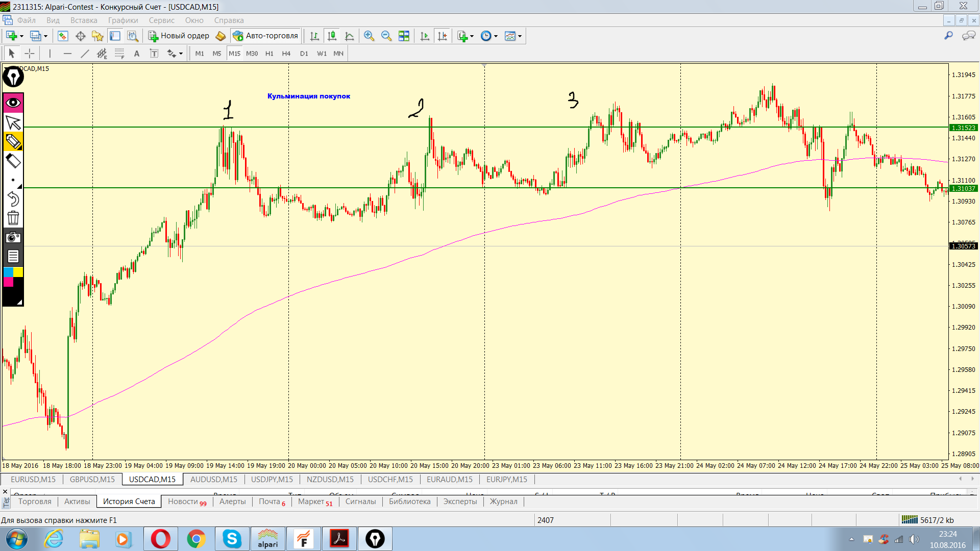The height and width of the screenshot is (551, 980).
Task: Toggle the Авто-торговля button
Action: pyautogui.click(x=265, y=36)
